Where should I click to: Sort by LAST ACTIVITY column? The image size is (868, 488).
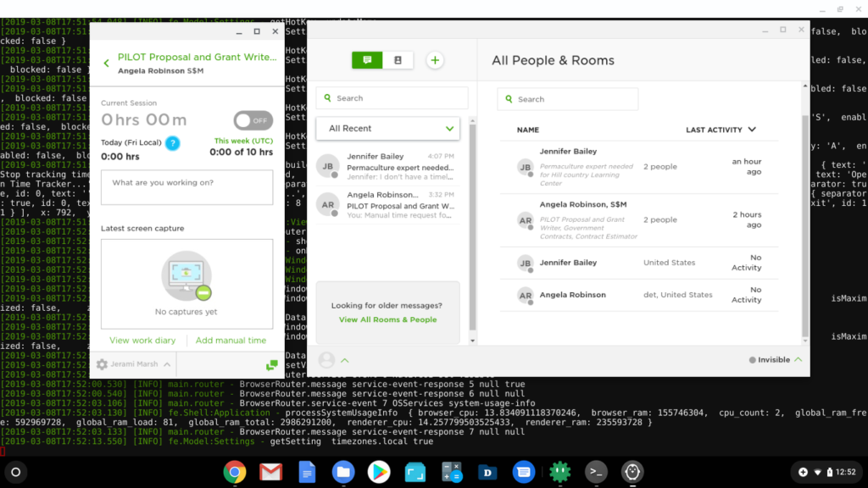pos(721,130)
